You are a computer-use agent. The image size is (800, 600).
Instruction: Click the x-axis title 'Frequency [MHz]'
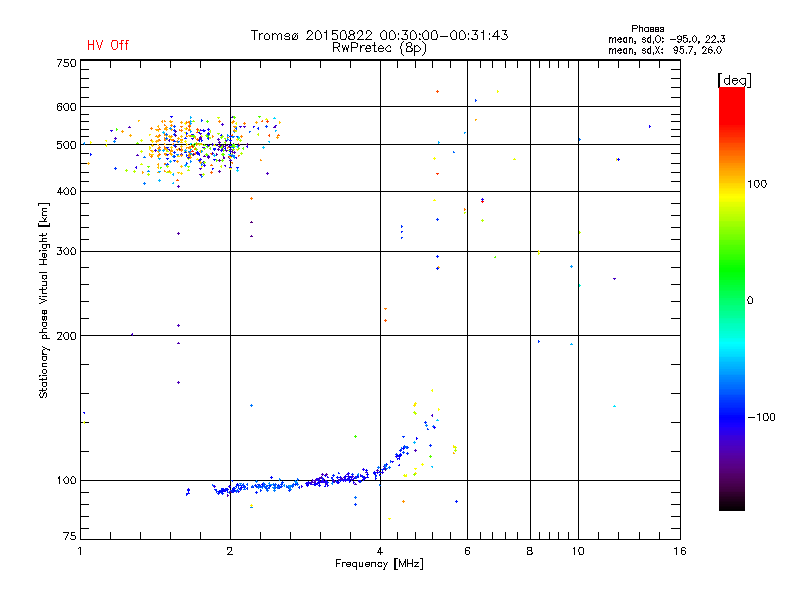[379, 564]
